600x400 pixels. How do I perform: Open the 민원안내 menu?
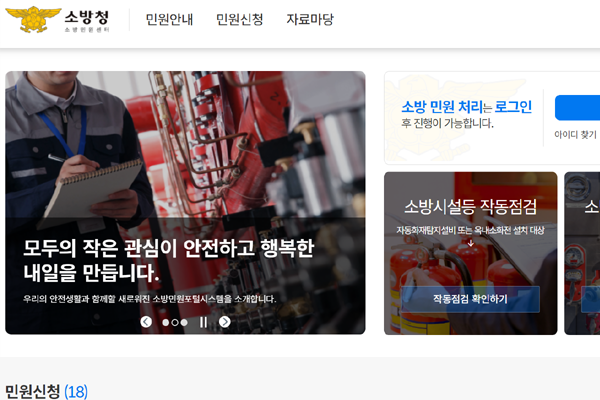tap(169, 19)
